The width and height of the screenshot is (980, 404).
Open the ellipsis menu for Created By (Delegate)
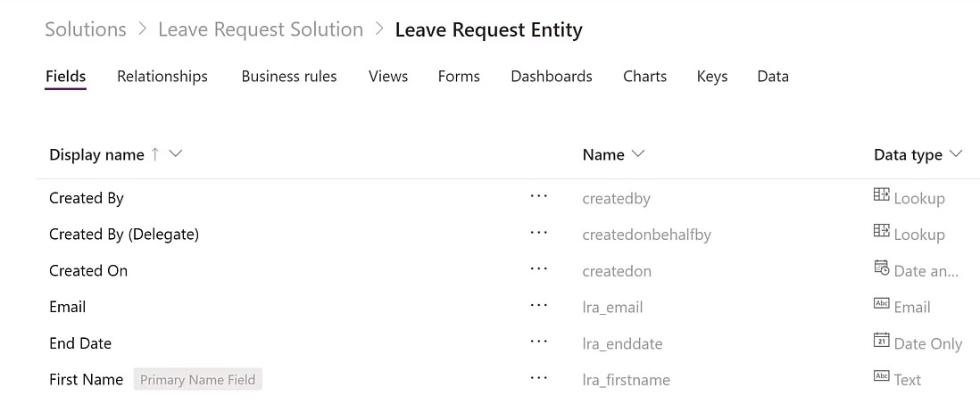click(x=538, y=232)
